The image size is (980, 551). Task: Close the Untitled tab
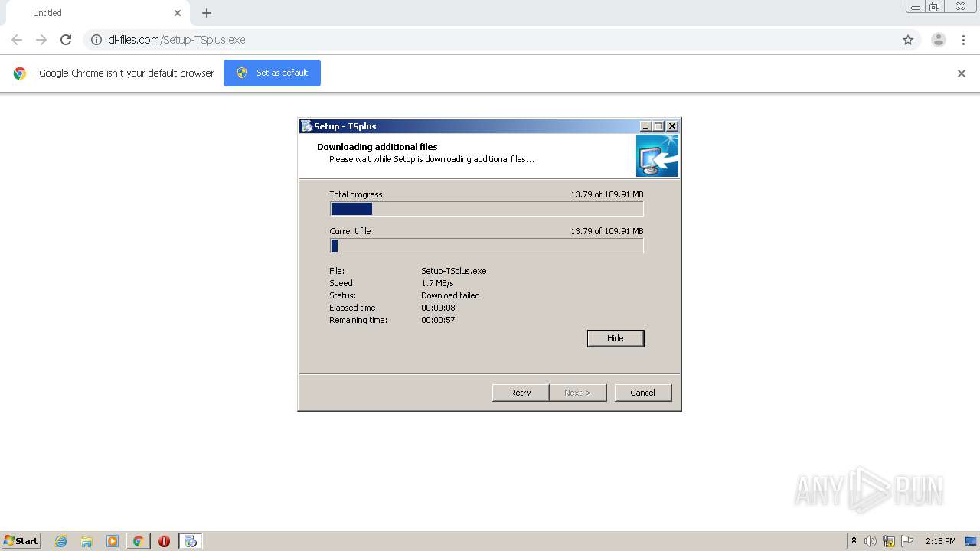click(x=178, y=13)
